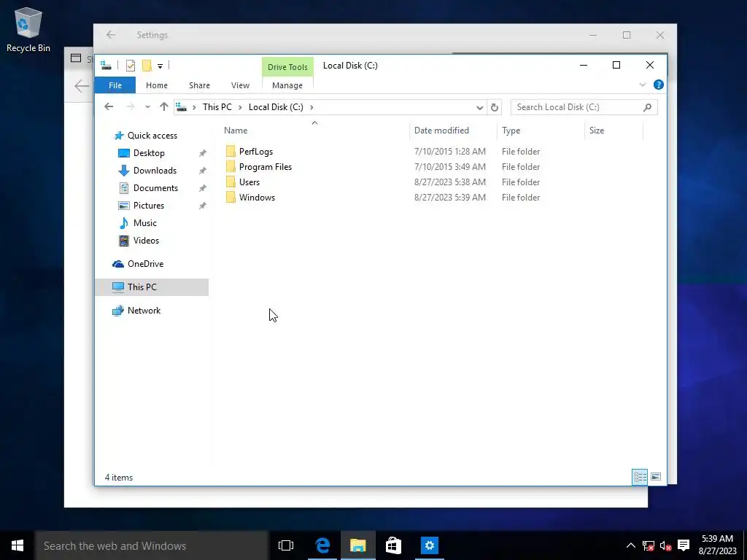The height and width of the screenshot is (560, 747).
Task: Sort by the Date modified column header
Action: coord(452,131)
